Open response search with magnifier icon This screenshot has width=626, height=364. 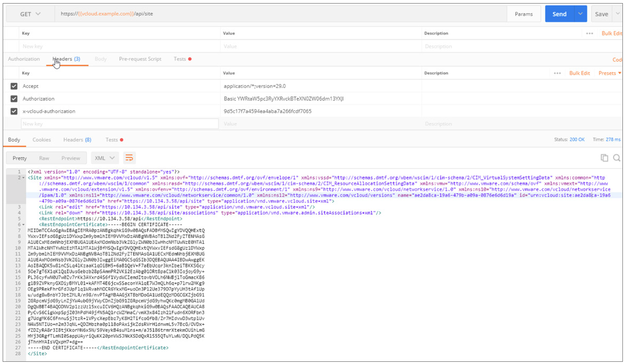(616, 158)
